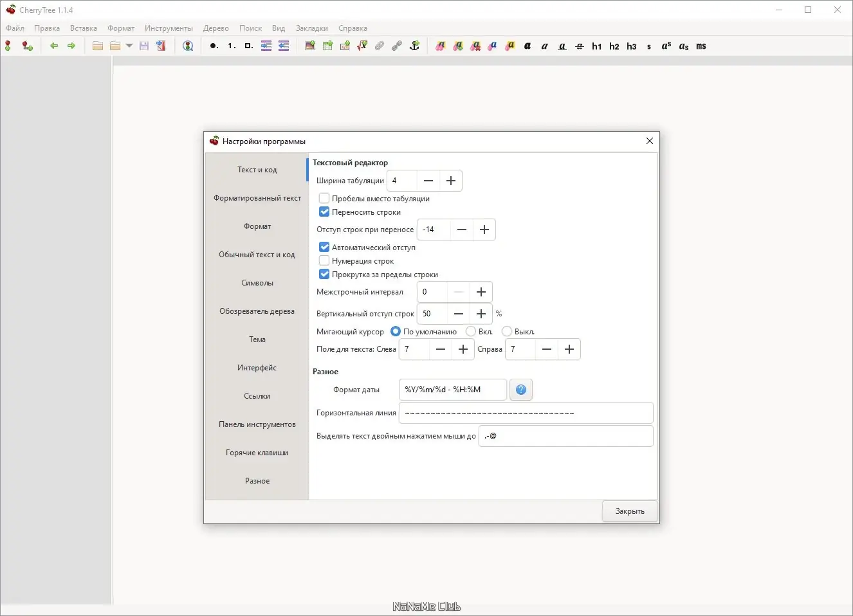Apply h1 heading format
Viewport: 853px width, 616px height.
[x=597, y=46]
